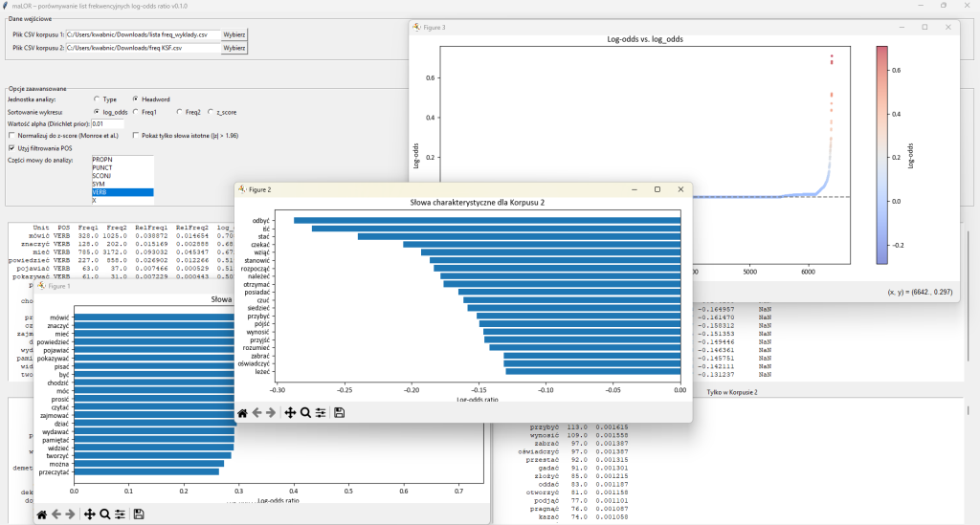
Task: Activate the Pan tool in Figure 1
Action: [89, 514]
